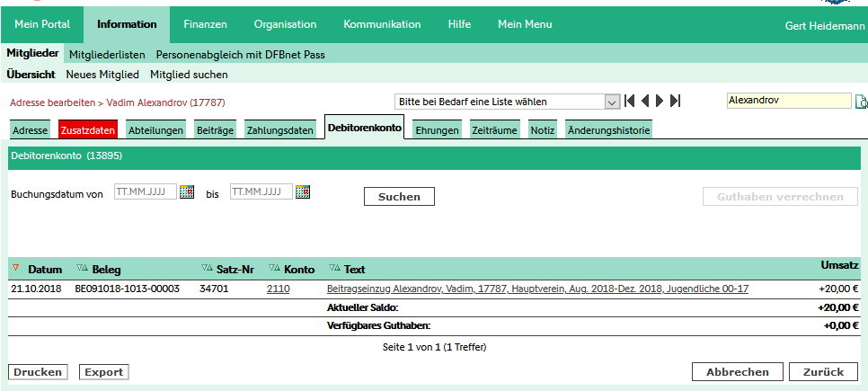
Task: Go to previous member arrow
Action: click(645, 101)
